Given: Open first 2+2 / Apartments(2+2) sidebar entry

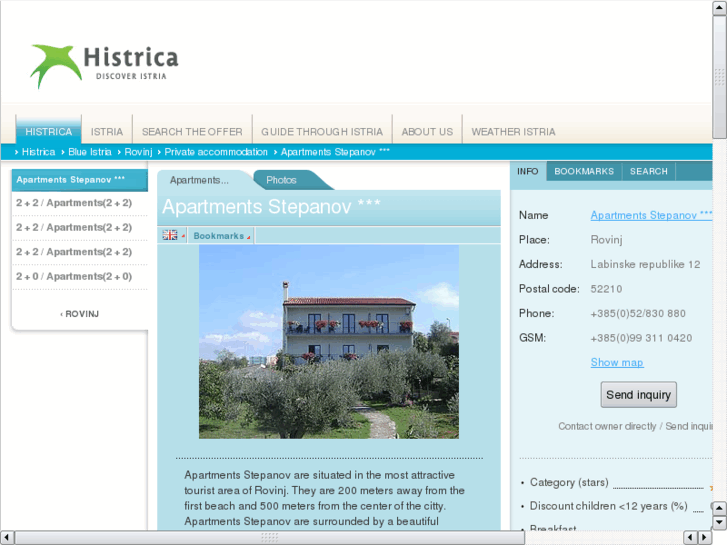Looking at the screenshot, I should click(x=74, y=203).
